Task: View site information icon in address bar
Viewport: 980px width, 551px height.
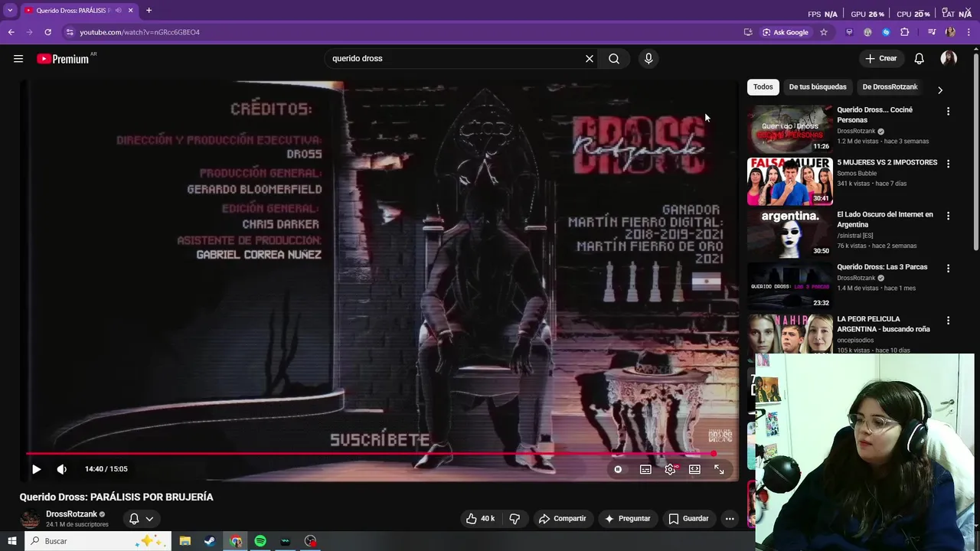Action: coord(70,32)
